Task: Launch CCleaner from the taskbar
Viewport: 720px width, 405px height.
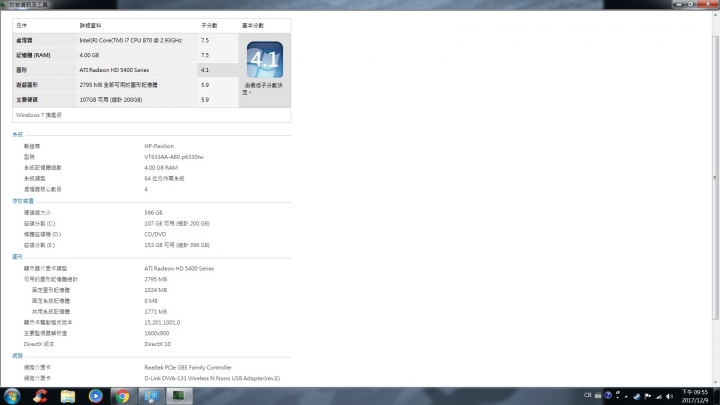Action: [x=40, y=396]
